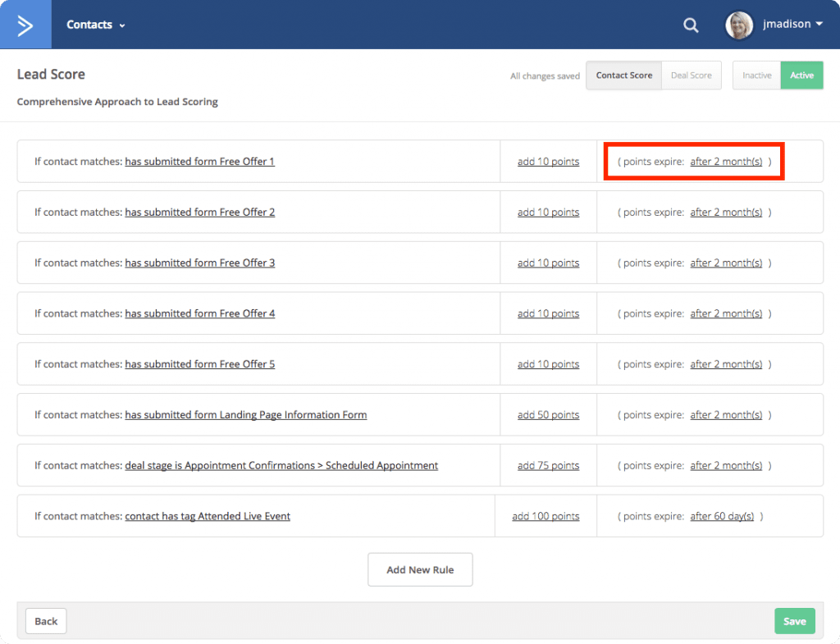The width and height of the screenshot is (840, 644).
Task: Toggle the Active state button
Action: tap(801, 75)
